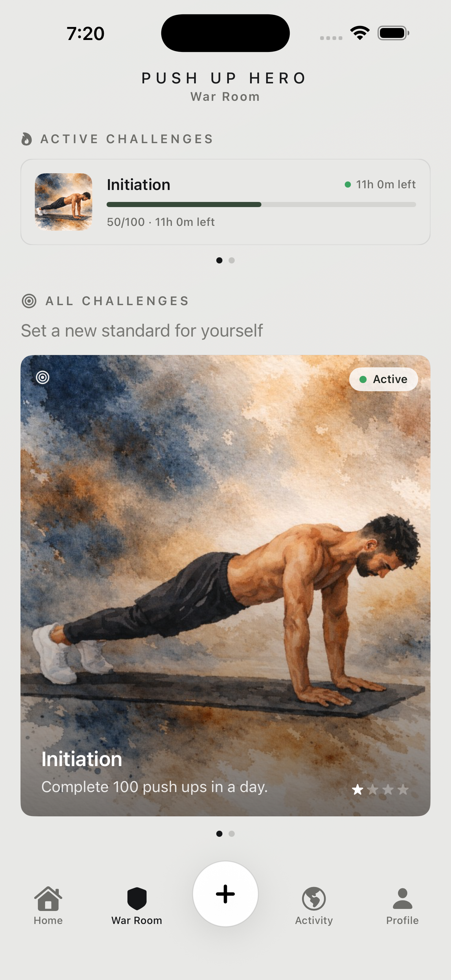Click the 11h 0m left timer label

[386, 185]
